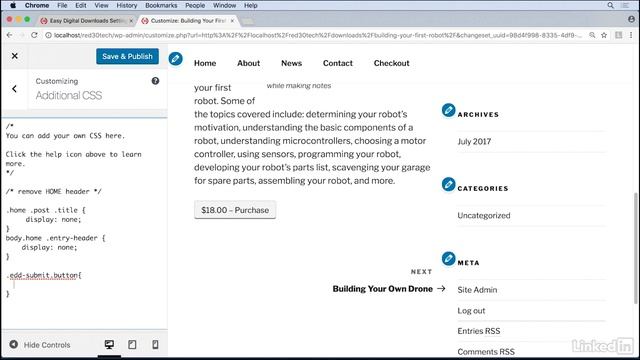Screen dimensions: 640x360
Task: Open the Bookmarks menu
Action: [161, 5]
